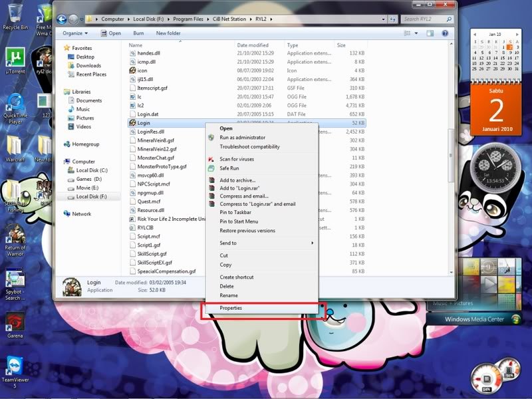
Task: Sort files by Name column header
Action: click(181, 45)
